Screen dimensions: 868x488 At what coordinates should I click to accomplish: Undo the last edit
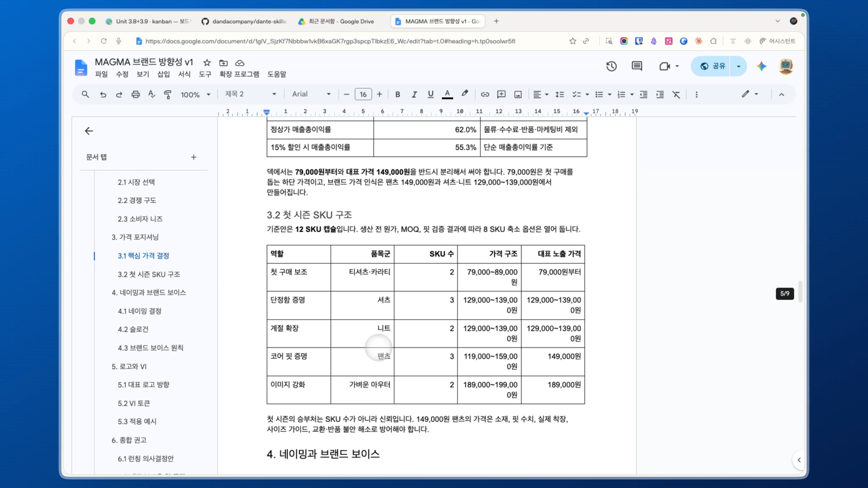[103, 94]
